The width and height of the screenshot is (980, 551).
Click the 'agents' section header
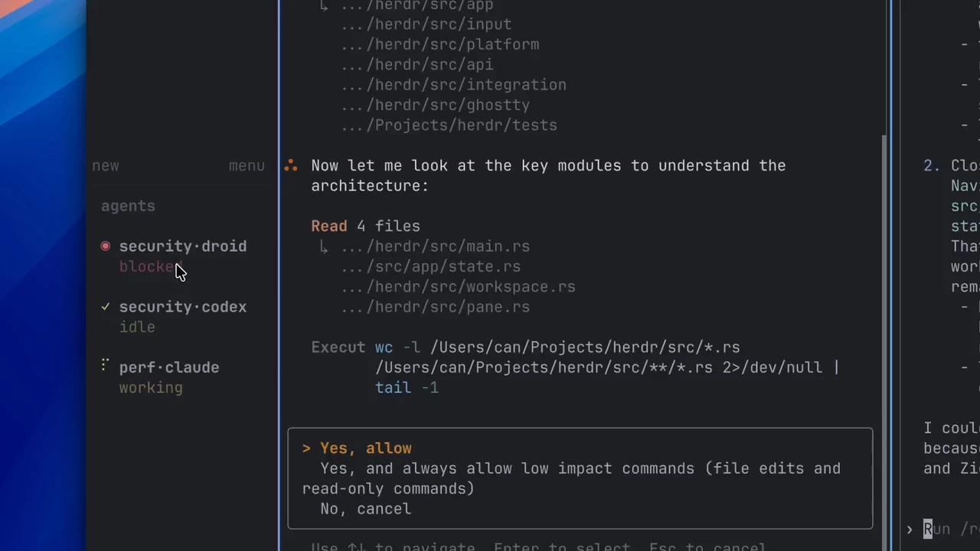click(x=128, y=206)
